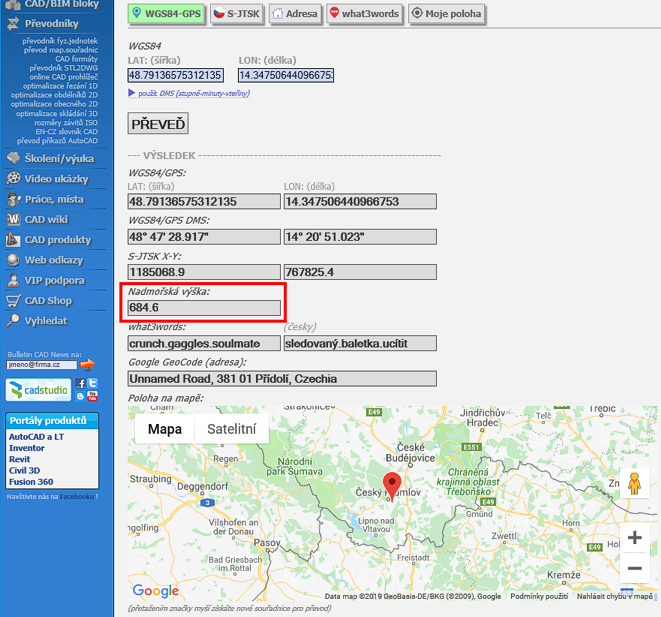This screenshot has width=661, height=617.
Task: Open CAD produkty menu item
Action: pyautogui.click(x=58, y=239)
